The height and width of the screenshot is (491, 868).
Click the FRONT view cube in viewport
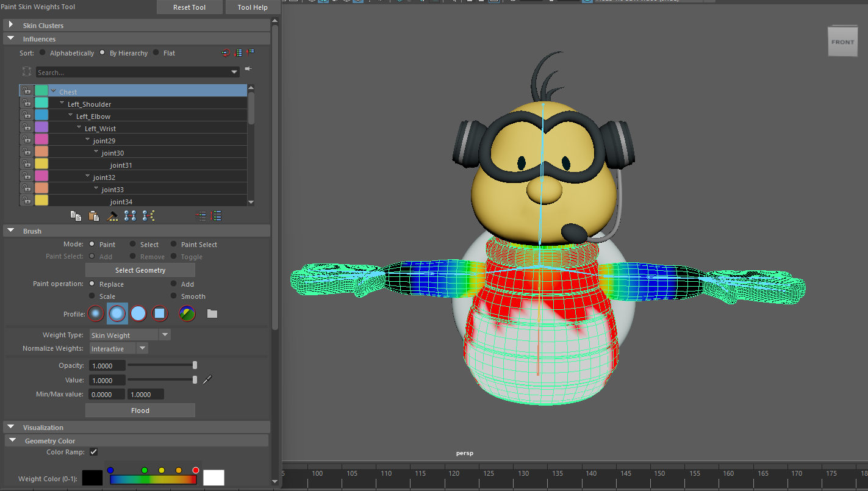pyautogui.click(x=842, y=42)
